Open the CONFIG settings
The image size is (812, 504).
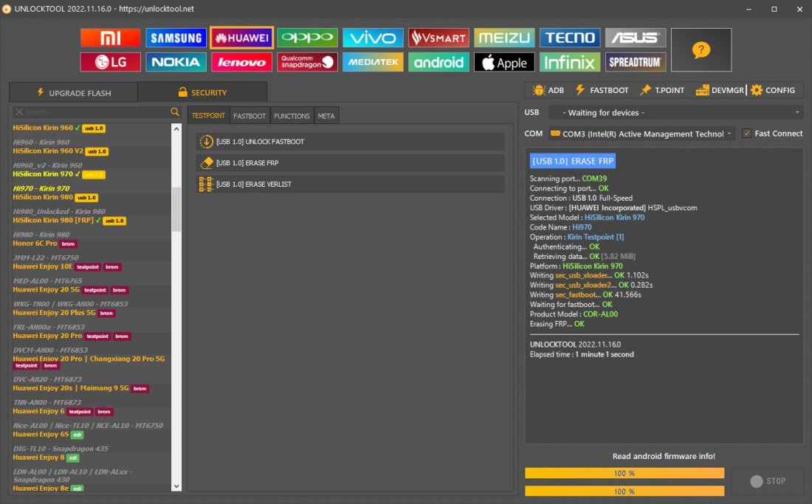tap(773, 90)
